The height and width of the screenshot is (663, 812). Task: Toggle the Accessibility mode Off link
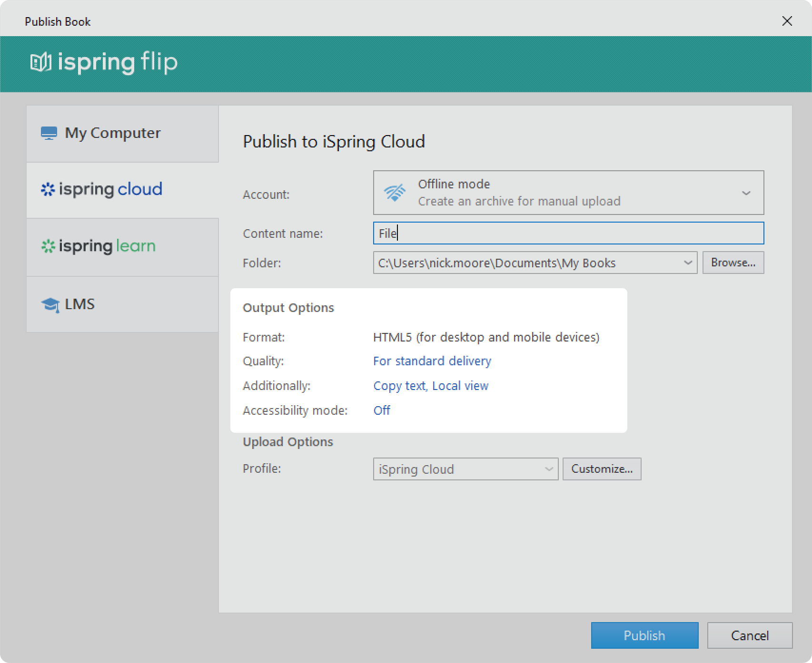[x=382, y=410]
